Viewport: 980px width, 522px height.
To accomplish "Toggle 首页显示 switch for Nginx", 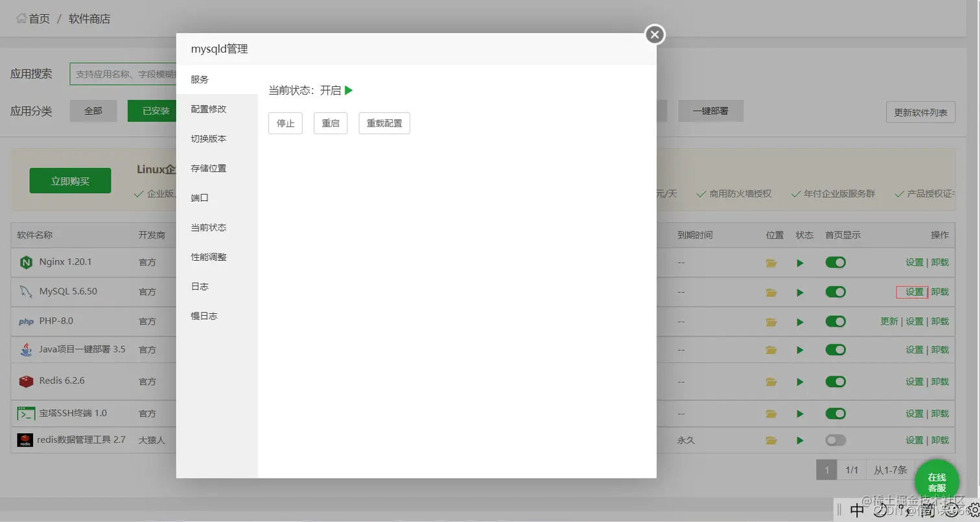I will coord(835,262).
